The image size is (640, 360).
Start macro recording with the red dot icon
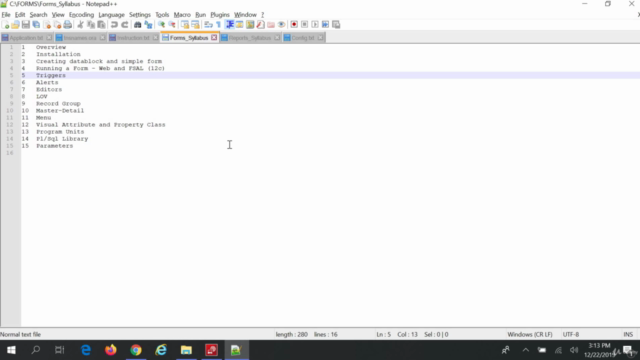click(294, 24)
